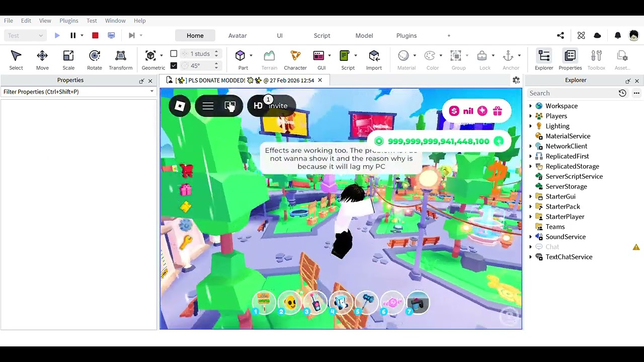Click the Character tool
The image size is (644, 362).
tap(295, 60)
